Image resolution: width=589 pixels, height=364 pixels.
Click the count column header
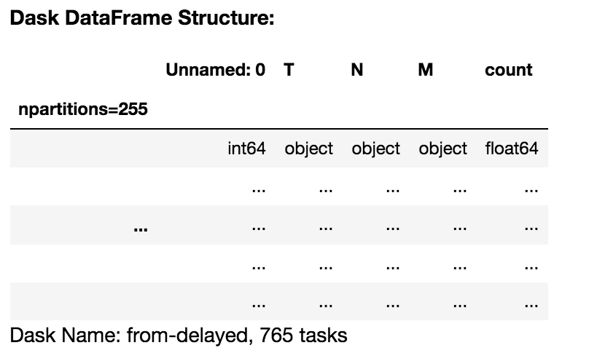click(x=508, y=70)
